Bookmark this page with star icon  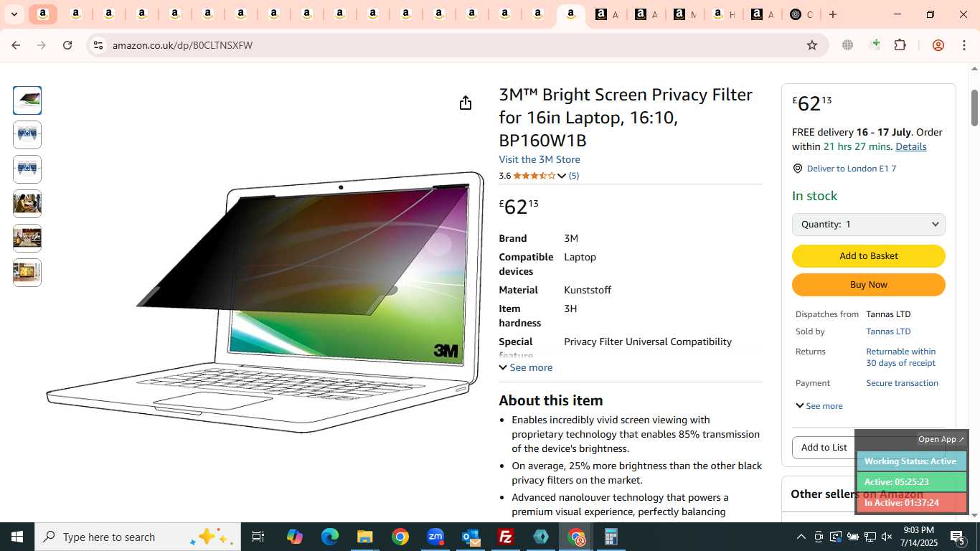click(812, 45)
